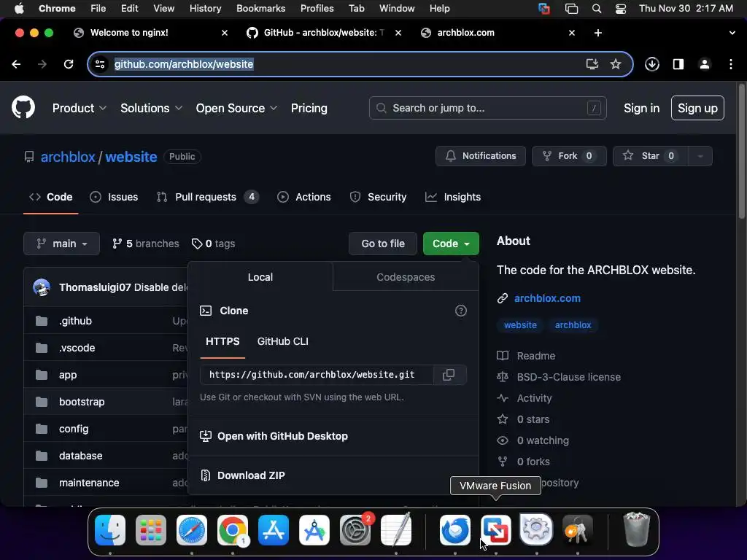747x560 pixels.
Task: Open a new Chrome tab
Action: 598,32
